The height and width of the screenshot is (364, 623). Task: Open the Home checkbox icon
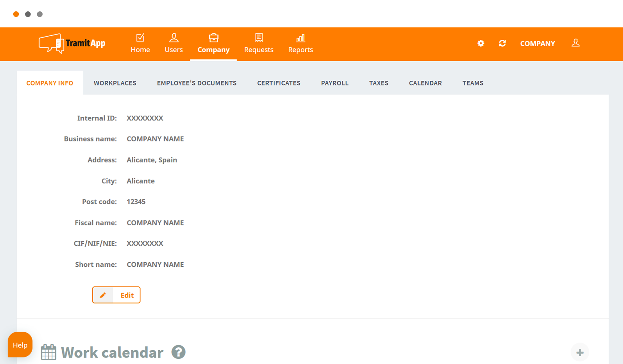(140, 38)
